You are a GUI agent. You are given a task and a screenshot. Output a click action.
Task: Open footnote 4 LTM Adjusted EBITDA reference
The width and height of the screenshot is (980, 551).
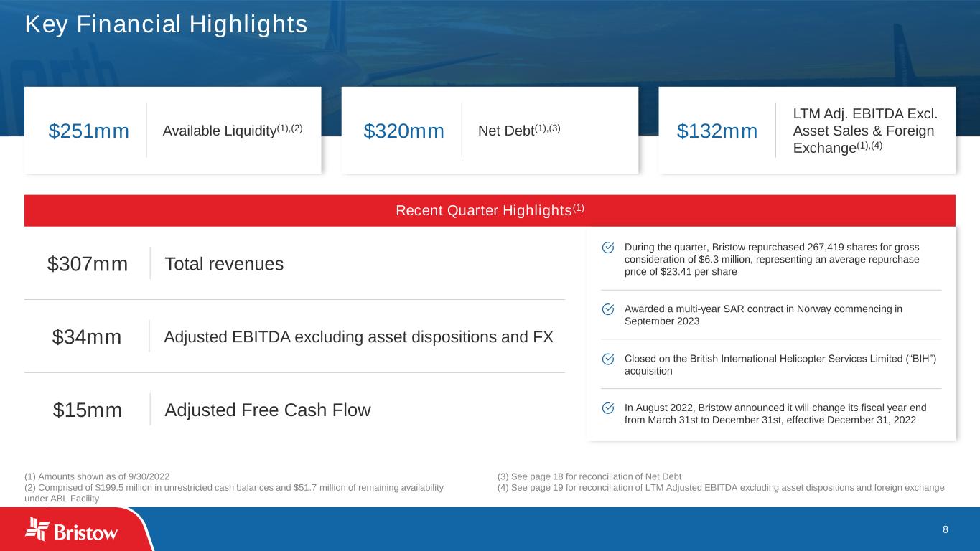720,488
